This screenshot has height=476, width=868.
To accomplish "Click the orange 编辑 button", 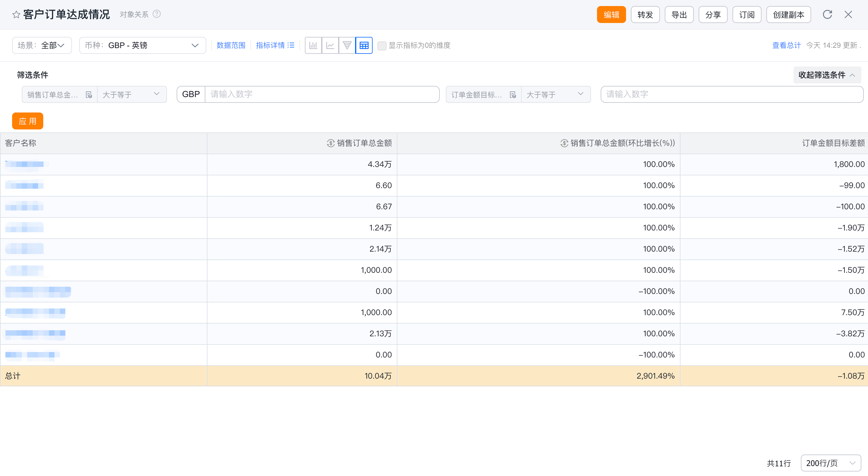I will (611, 15).
